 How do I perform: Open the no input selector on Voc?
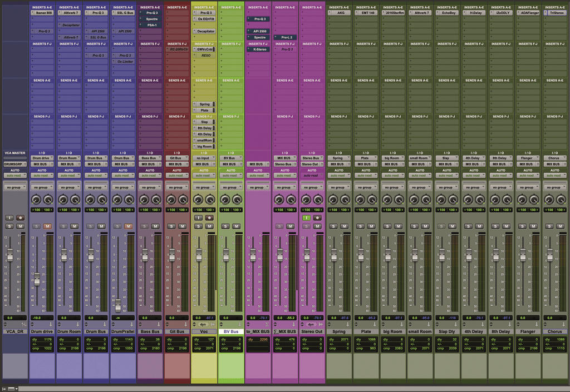[204, 158]
